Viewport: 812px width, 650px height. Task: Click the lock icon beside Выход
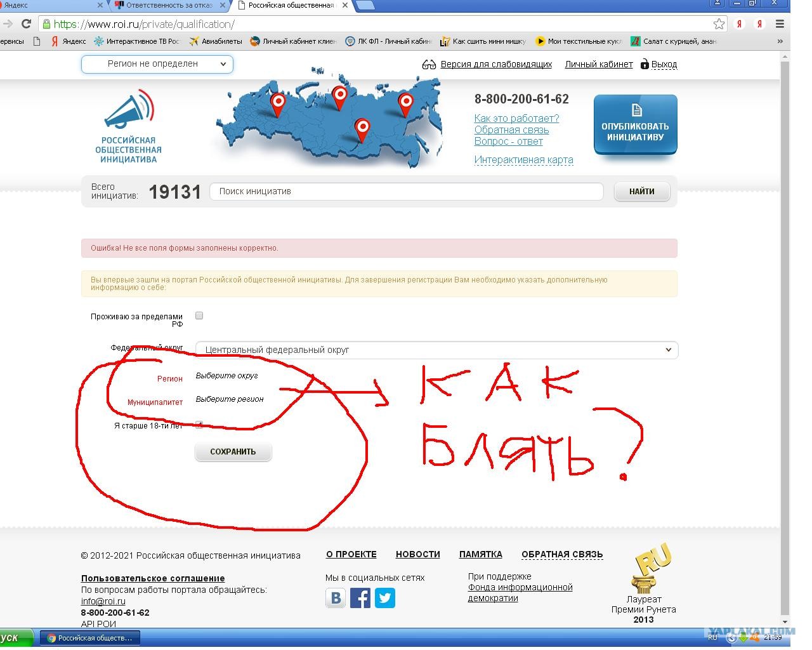point(645,64)
